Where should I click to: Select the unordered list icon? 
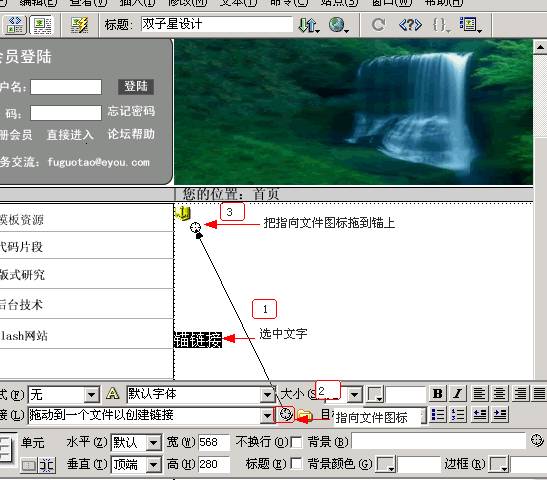(438, 415)
